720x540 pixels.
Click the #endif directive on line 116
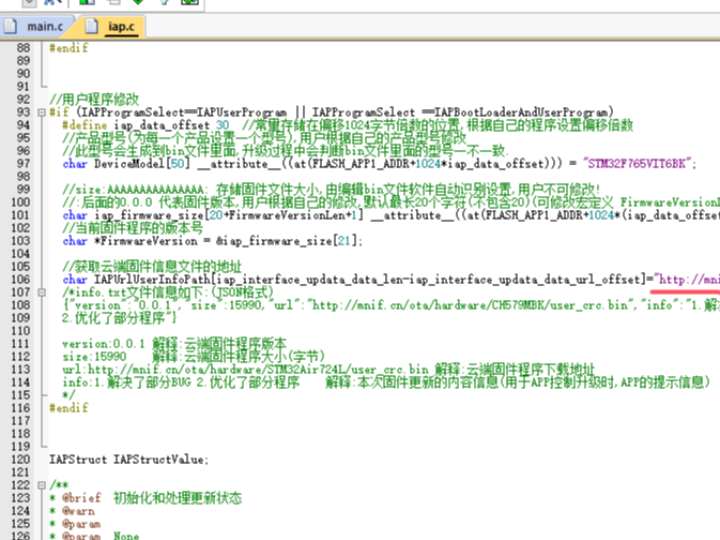[x=68, y=408]
